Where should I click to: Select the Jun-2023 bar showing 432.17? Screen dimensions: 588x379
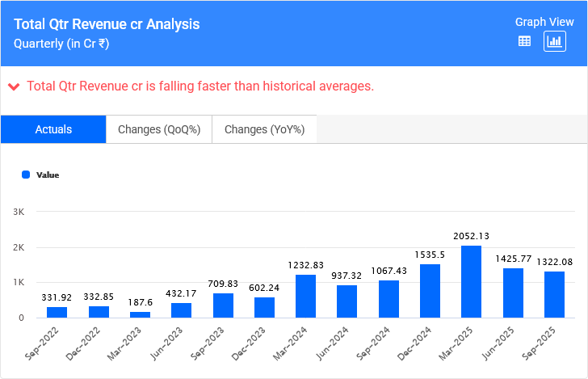182,310
